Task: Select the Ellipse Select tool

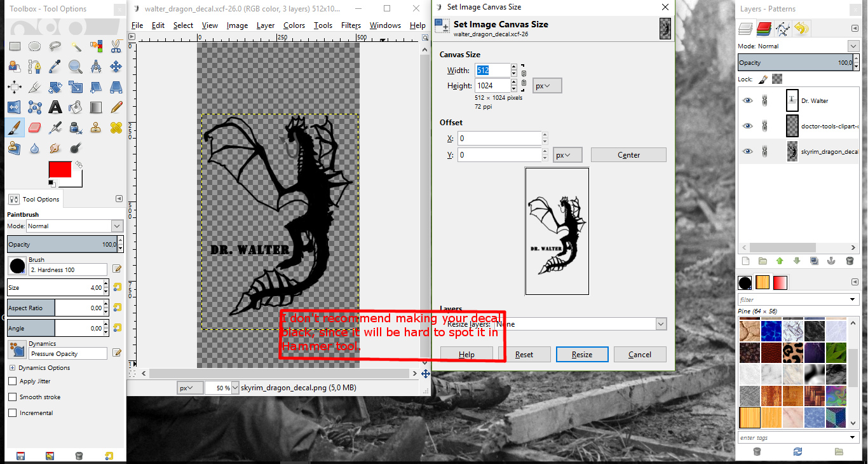Action: pos(34,46)
